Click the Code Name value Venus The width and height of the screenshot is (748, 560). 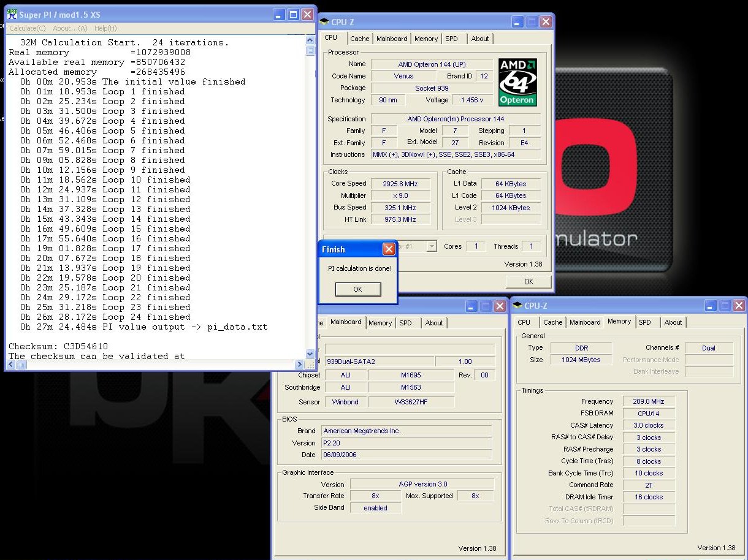click(x=403, y=76)
